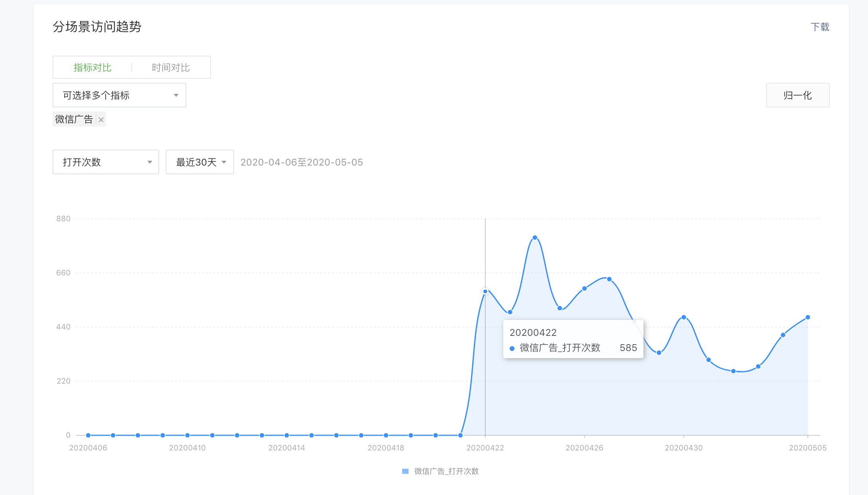Click the first data point at 20200406
The height and width of the screenshot is (495, 868).
88,435
